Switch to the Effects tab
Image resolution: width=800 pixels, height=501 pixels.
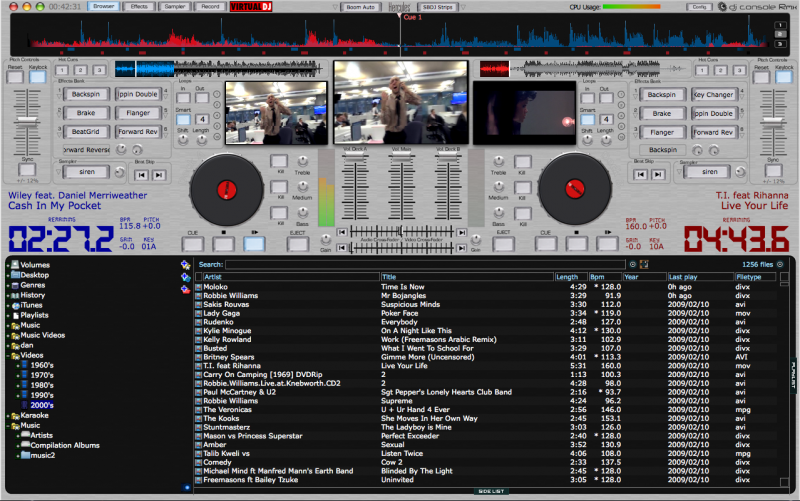138,6
